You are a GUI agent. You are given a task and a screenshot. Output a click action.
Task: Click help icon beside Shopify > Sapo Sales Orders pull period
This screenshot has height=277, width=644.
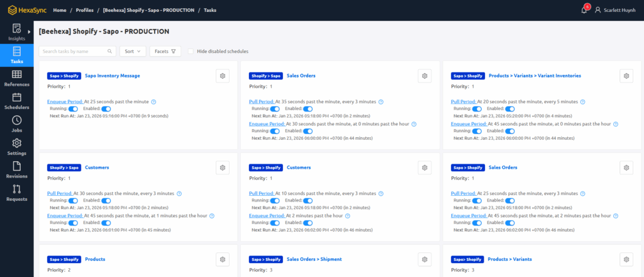coord(380,102)
